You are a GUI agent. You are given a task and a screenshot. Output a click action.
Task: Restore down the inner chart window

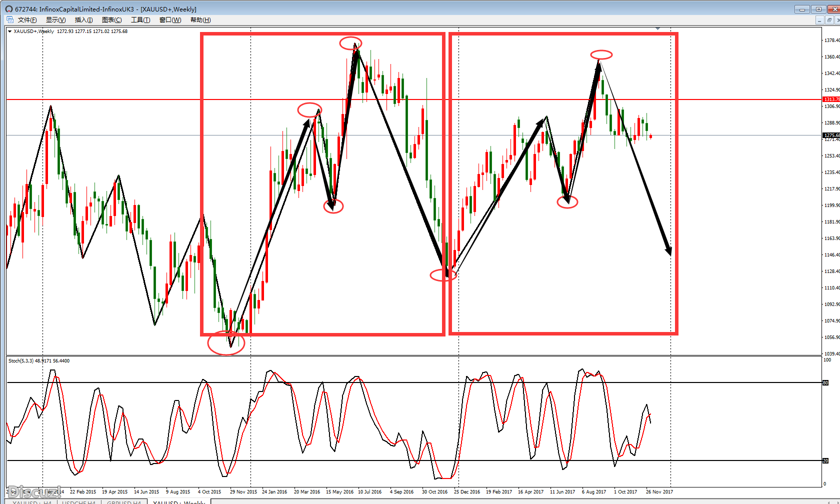[x=829, y=20]
